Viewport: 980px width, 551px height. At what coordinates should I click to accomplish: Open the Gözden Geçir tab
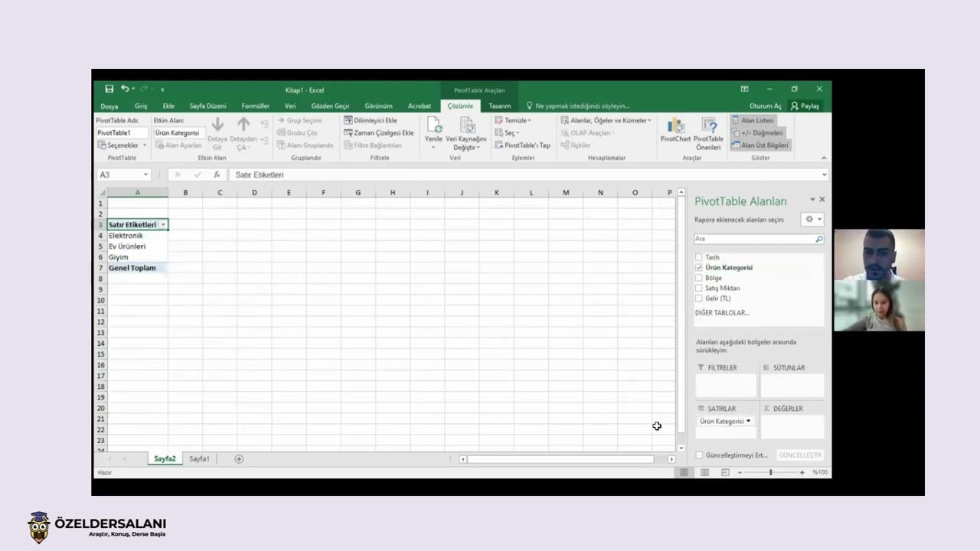click(x=330, y=106)
